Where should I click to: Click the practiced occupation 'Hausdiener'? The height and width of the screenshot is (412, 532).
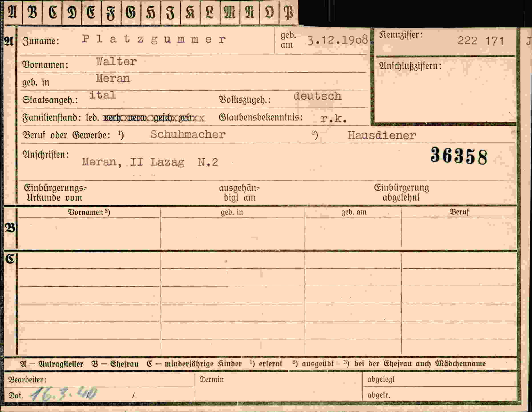tap(382, 135)
